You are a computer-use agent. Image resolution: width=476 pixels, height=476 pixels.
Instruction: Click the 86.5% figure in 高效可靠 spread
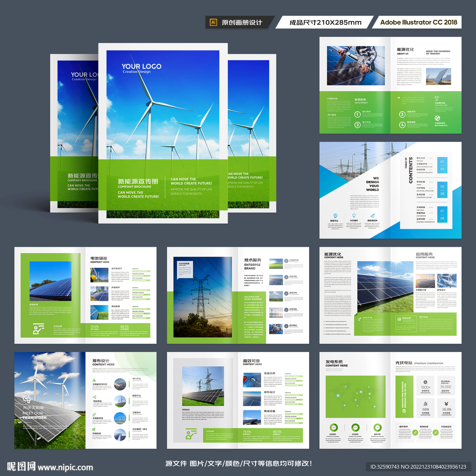277,431
